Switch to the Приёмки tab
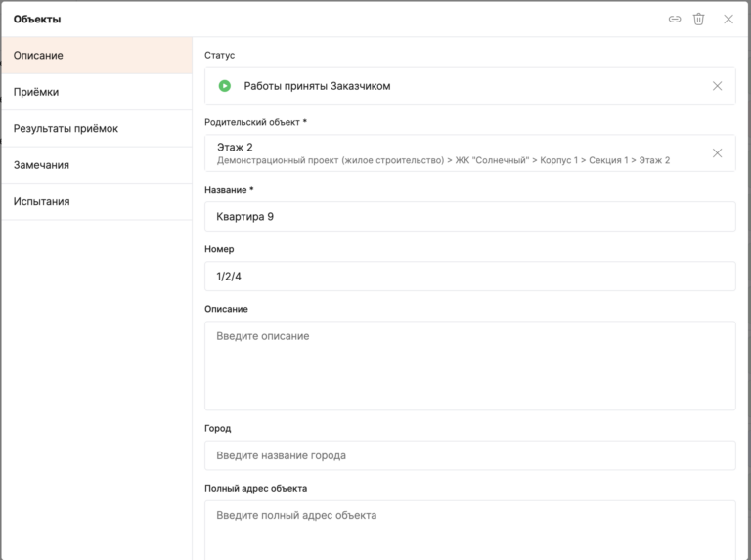Screen dimensions: 751x560 click(x=96, y=92)
